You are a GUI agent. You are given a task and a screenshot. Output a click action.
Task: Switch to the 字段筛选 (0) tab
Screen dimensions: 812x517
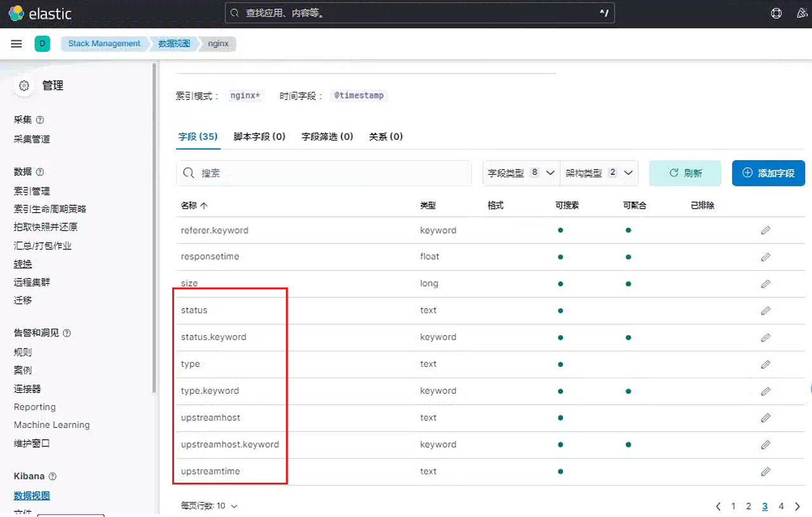pyautogui.click(x=327, y=137)
